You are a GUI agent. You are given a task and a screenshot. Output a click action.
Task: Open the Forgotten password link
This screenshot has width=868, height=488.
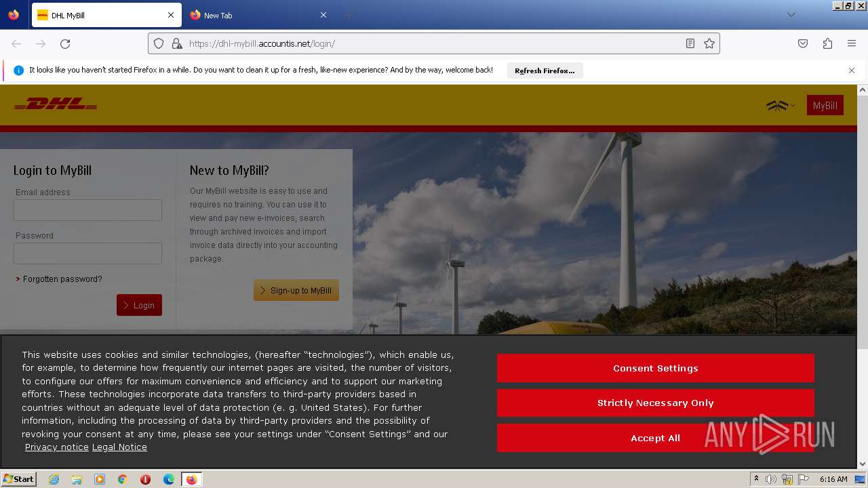(62, 279)
